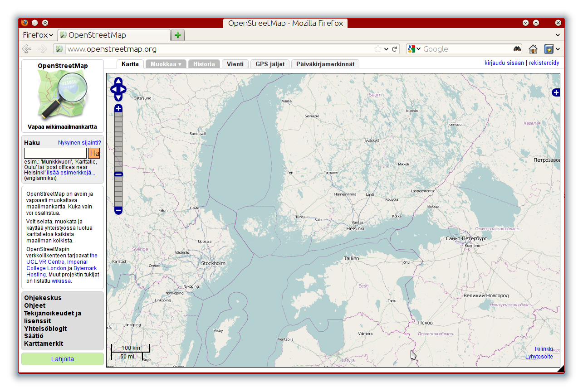Image resolution: width=583 pixels, height=392 pixels.
Task: Open the address bar history dropdown
Action: [x=386, y=49]
